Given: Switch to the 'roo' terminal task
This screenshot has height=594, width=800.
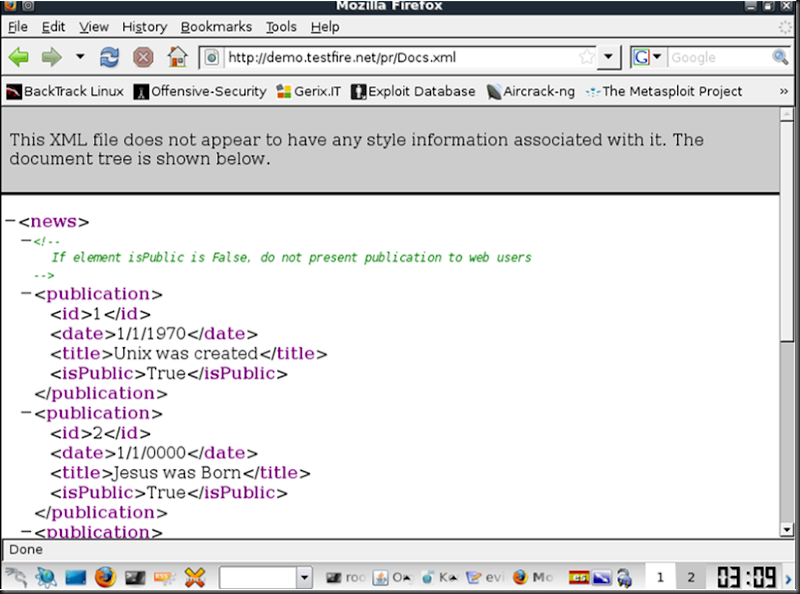Looking at the screenshot, I should [x=345, y=577].
